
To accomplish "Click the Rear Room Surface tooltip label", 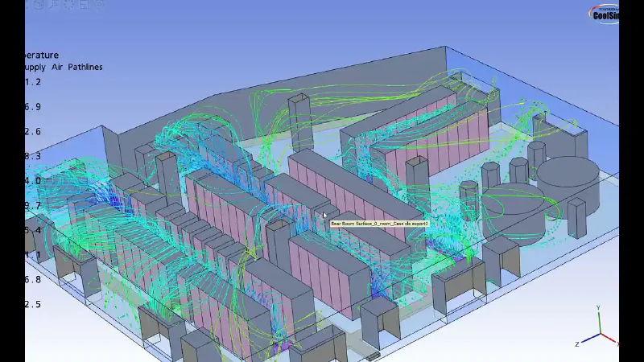I will point(379,224).
